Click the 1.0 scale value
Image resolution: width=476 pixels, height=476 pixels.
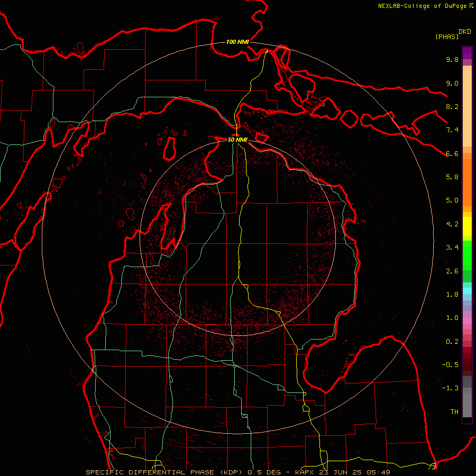coord(452,318)
